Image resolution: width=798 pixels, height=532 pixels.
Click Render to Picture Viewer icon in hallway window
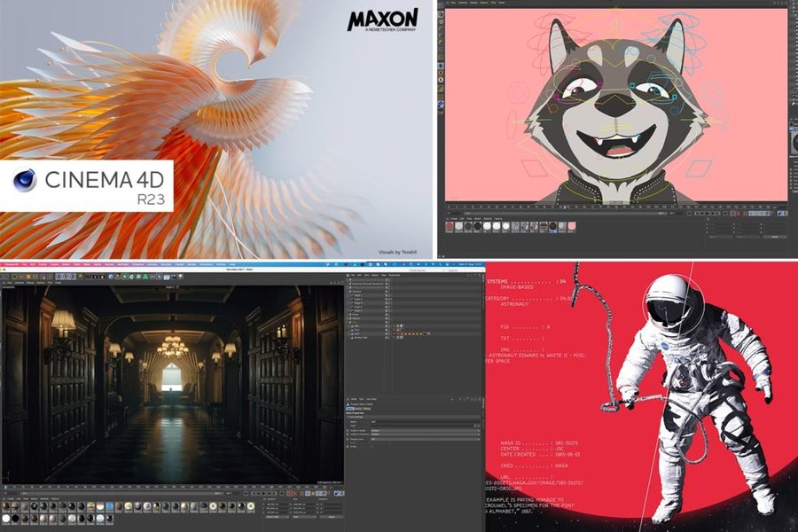[95, 277]
